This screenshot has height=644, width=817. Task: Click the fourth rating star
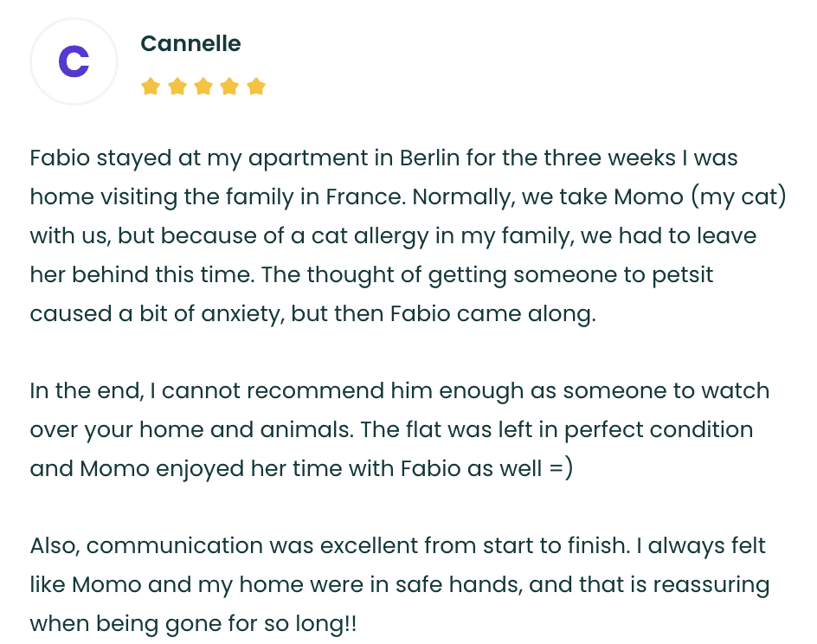point(229,87)
